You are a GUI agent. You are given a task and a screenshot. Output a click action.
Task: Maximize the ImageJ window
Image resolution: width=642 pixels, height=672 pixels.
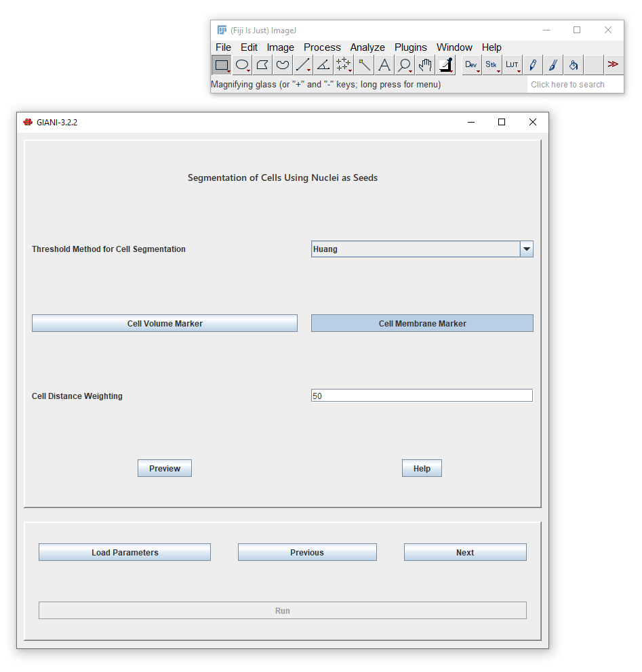(577, 30)
